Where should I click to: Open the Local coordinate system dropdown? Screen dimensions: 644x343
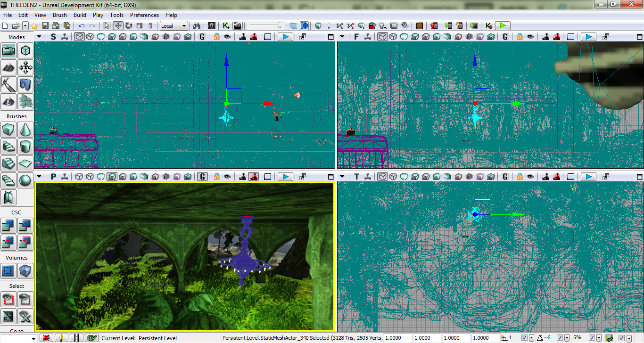click(174, 25)
